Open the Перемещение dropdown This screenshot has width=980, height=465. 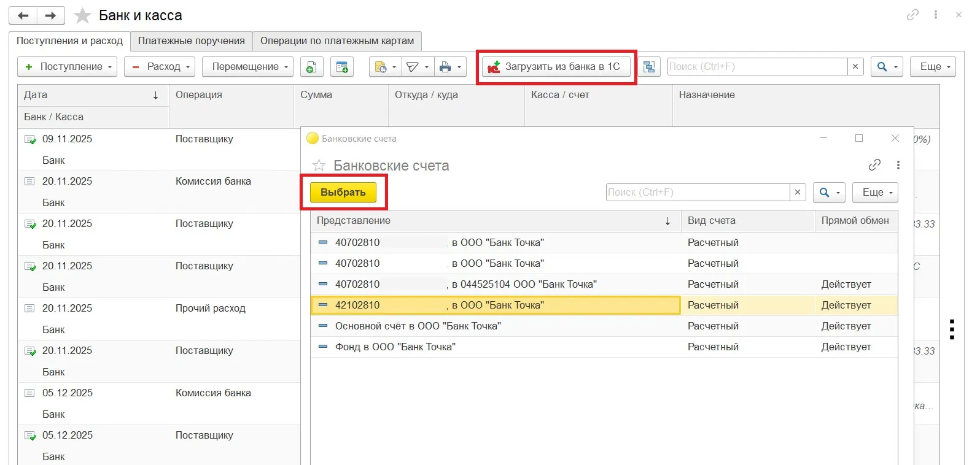247,67
